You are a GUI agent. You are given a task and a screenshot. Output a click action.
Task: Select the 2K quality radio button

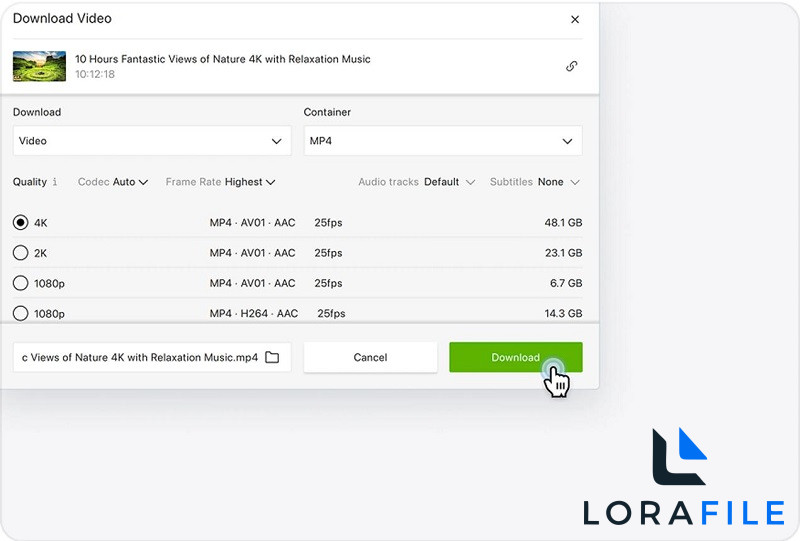coord(20,253)
